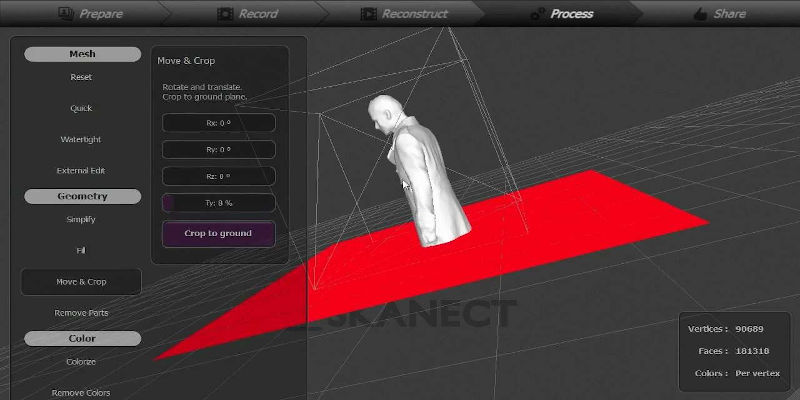
Task: Open the External Edit option
Action: point(81,170)
